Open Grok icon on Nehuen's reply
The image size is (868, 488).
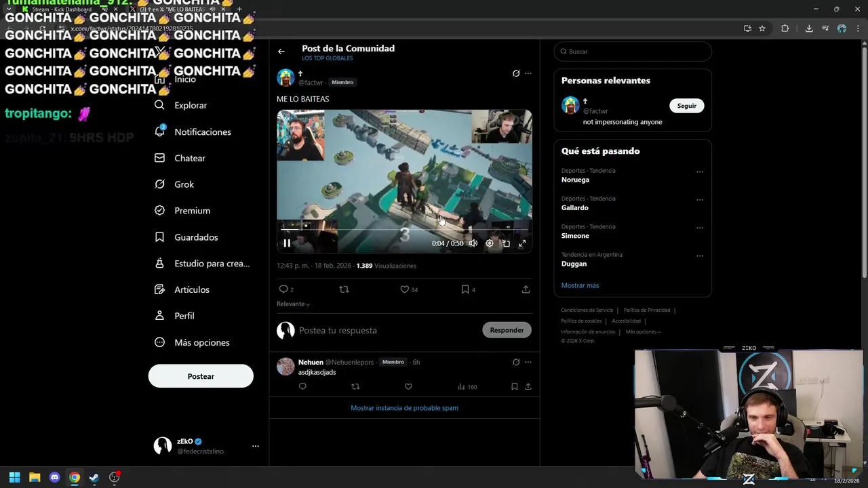[516, 362]
